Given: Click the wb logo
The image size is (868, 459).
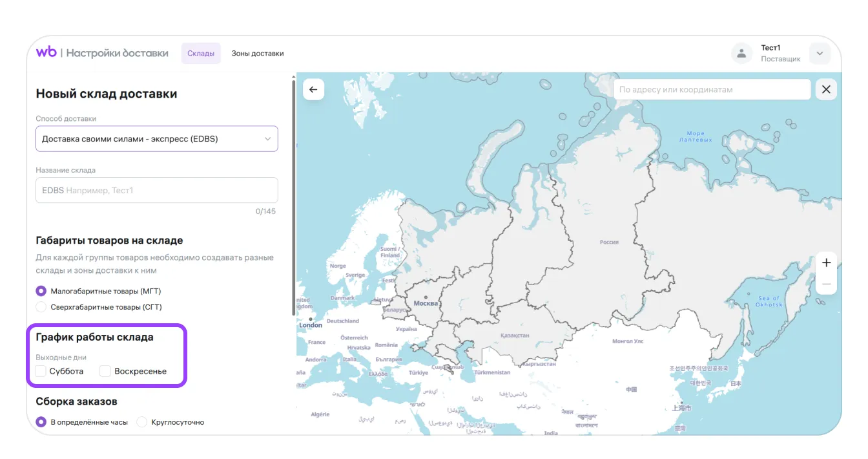Looking at the screenshot, I should coord(46,53).
